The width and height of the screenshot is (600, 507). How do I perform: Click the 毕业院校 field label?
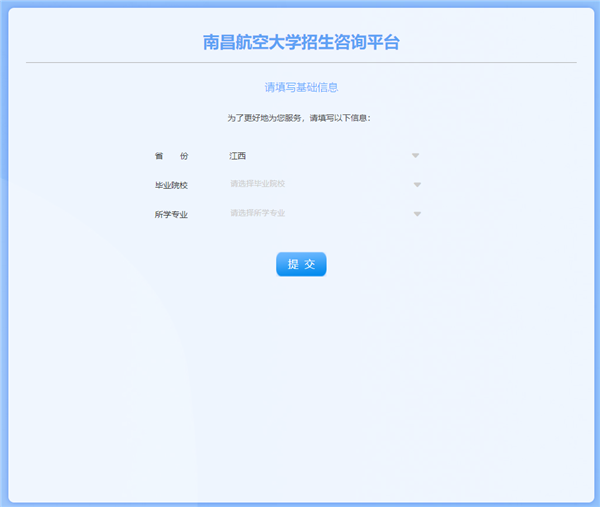171,185
